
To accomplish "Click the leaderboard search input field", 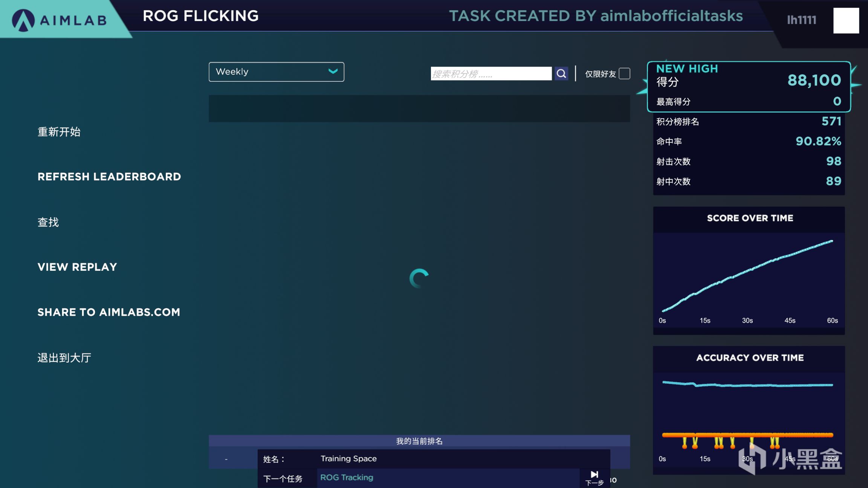I will point(491,73).
